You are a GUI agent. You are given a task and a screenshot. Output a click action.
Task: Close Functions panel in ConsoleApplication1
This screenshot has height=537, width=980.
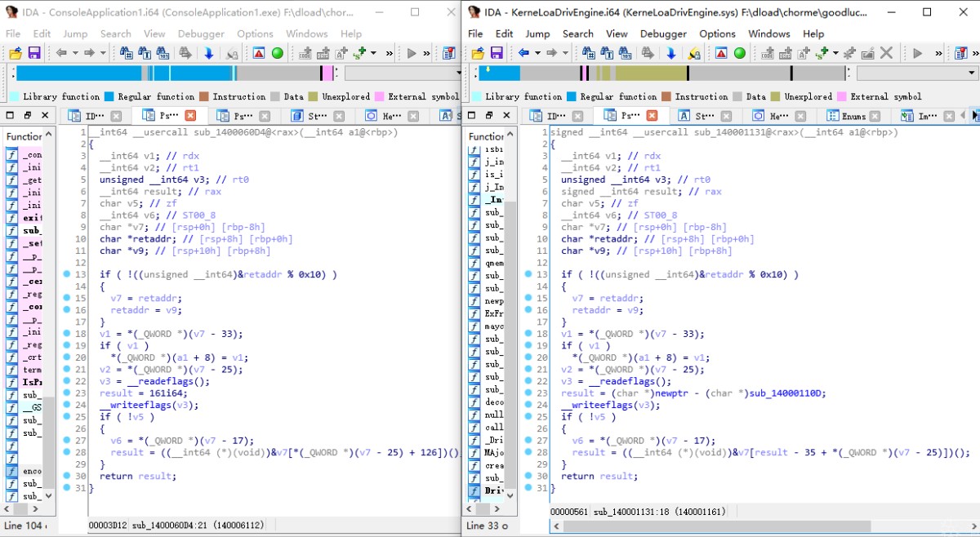pos(45,116)
